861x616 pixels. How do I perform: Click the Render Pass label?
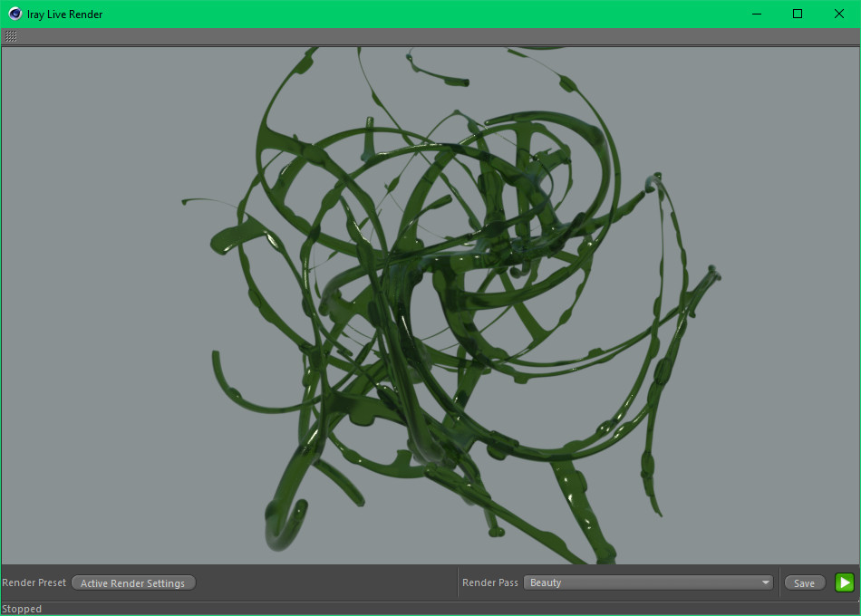[489, 582]
